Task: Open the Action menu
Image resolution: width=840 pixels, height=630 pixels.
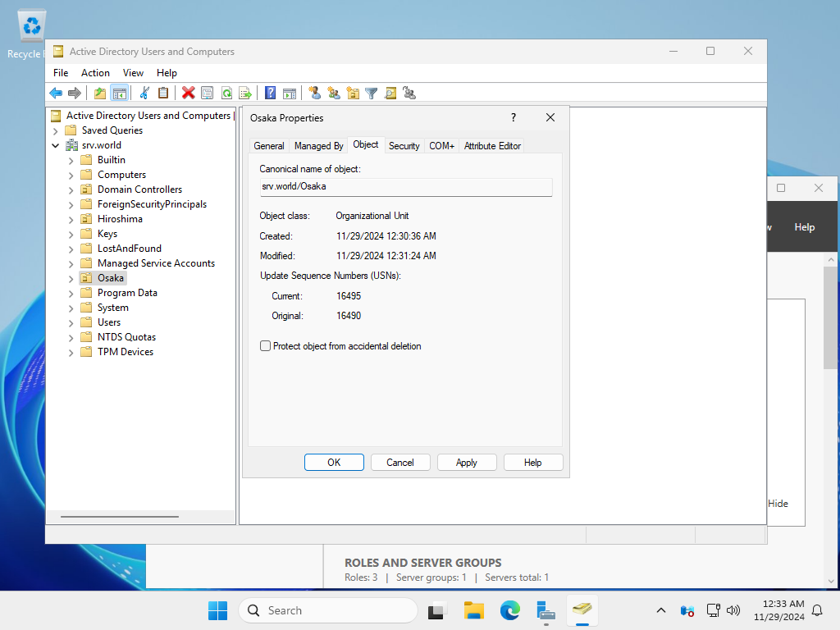Action: point(95,73)
